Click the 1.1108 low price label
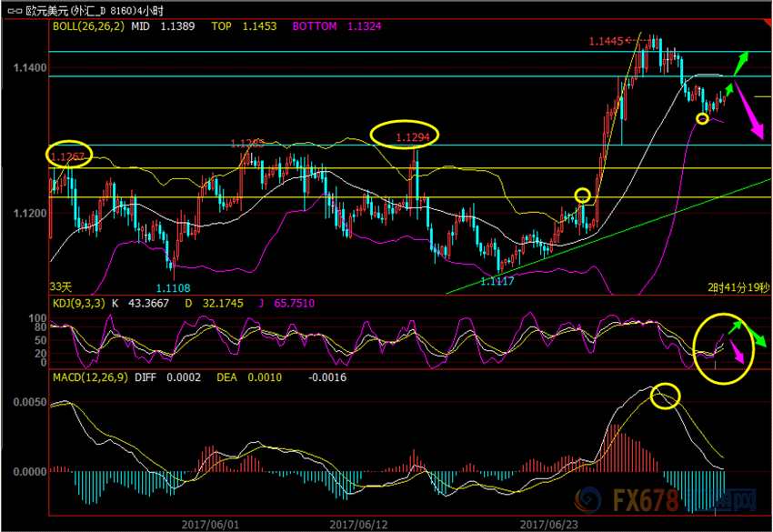The height and width of the screenshot is (532, 773). (x=174, y=288)
